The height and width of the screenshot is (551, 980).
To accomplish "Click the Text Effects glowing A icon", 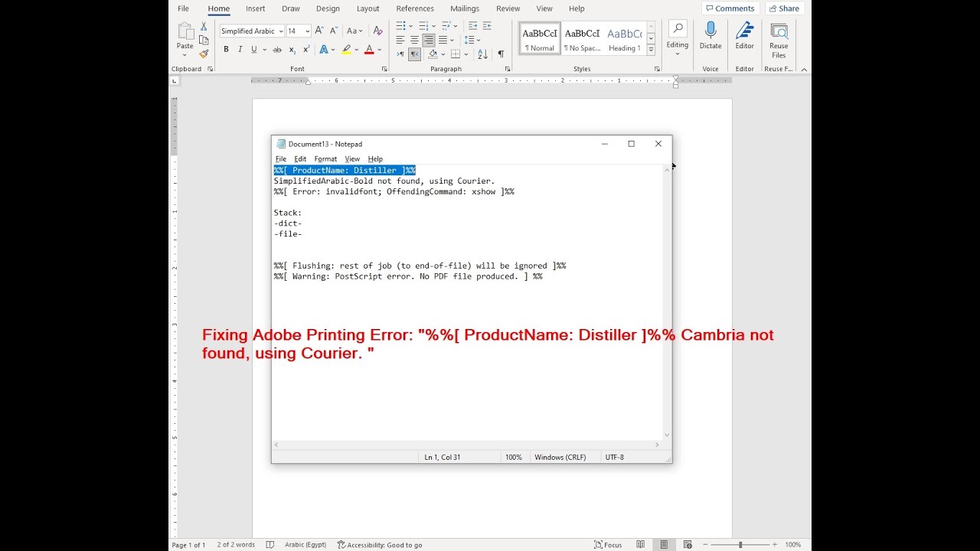I will 323,50.
